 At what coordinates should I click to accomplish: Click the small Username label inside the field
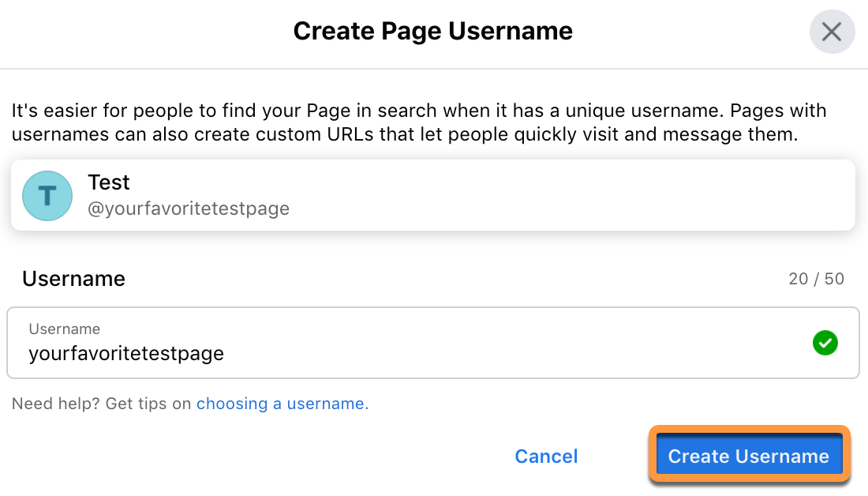(x=65, y=329)
